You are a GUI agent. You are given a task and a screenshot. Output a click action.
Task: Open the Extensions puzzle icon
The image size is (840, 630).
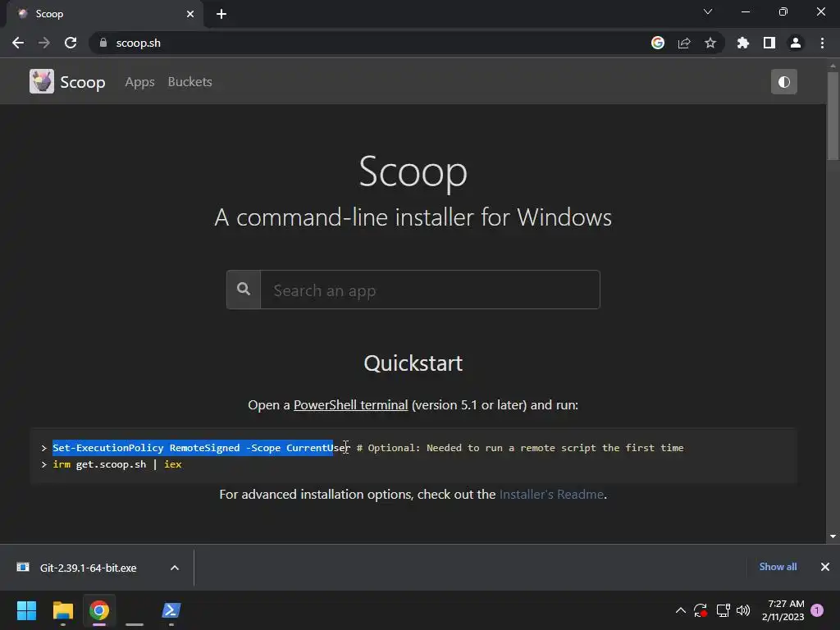[743, 43]
